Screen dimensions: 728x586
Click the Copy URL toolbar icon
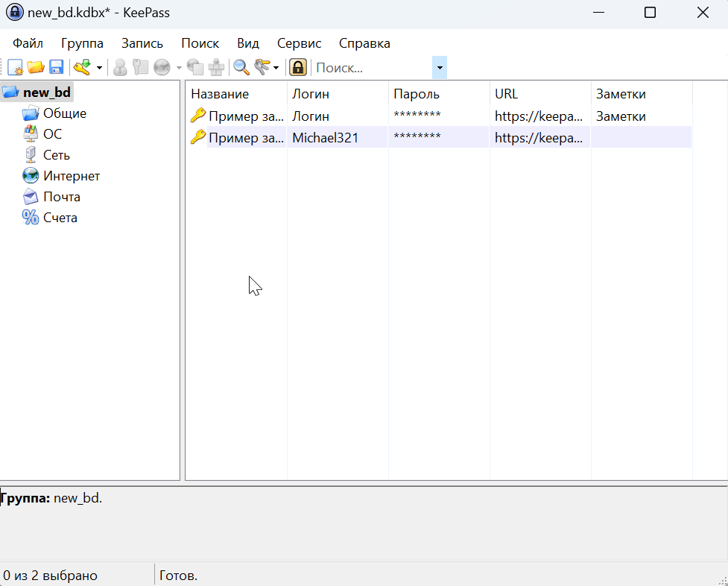195,67
